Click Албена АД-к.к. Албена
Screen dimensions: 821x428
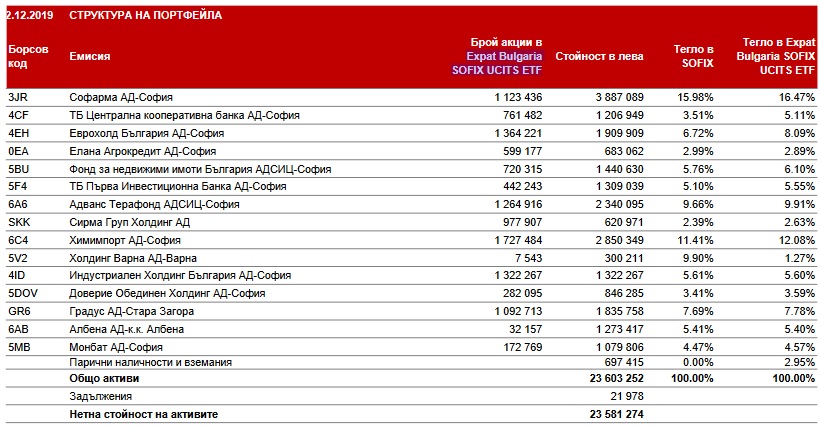tap(127, 329)
